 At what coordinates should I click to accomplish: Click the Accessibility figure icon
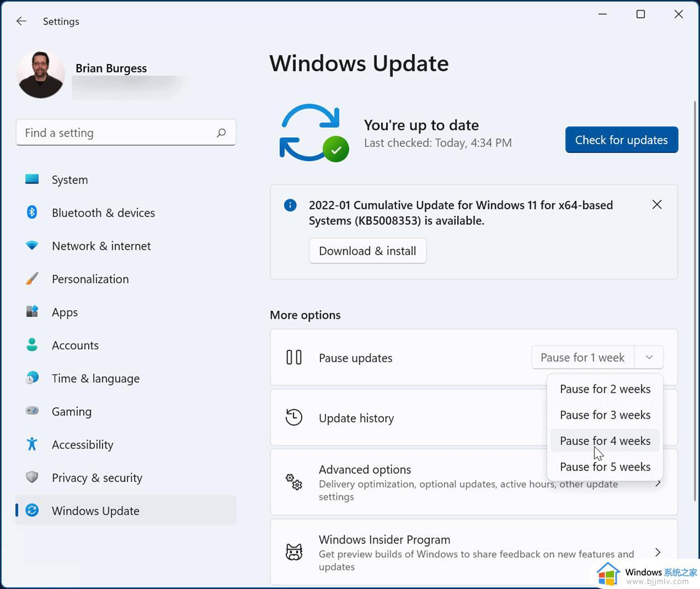[32, 444]
